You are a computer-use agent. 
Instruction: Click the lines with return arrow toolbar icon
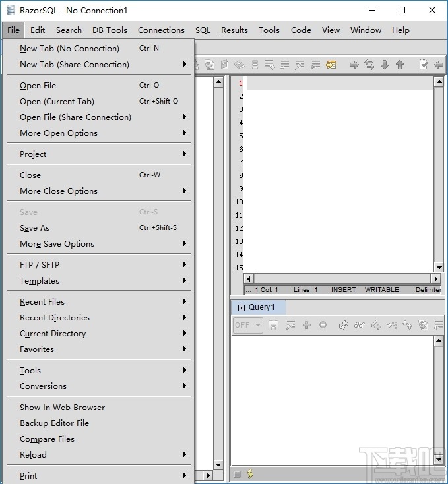pyautogui.click(x=270, y=65)
